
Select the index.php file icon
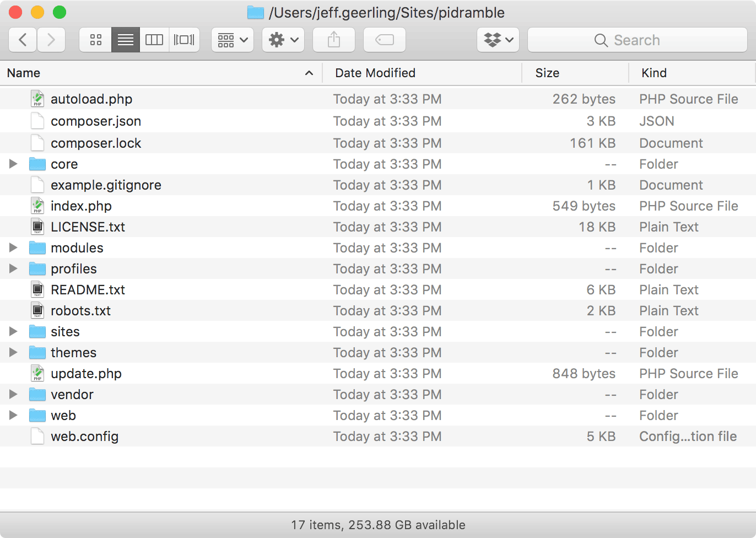pyautogui.click(x=37, y=206)
